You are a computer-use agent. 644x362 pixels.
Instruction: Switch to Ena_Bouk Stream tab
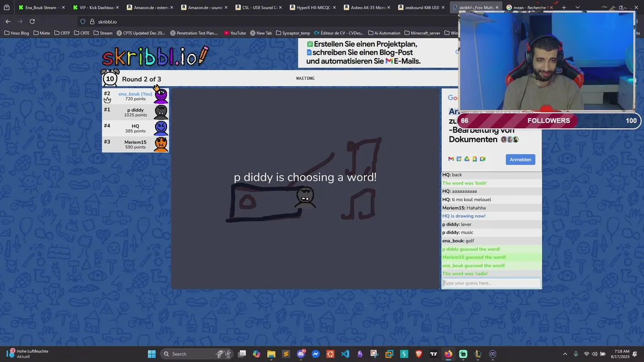click(x=42, y=8)
